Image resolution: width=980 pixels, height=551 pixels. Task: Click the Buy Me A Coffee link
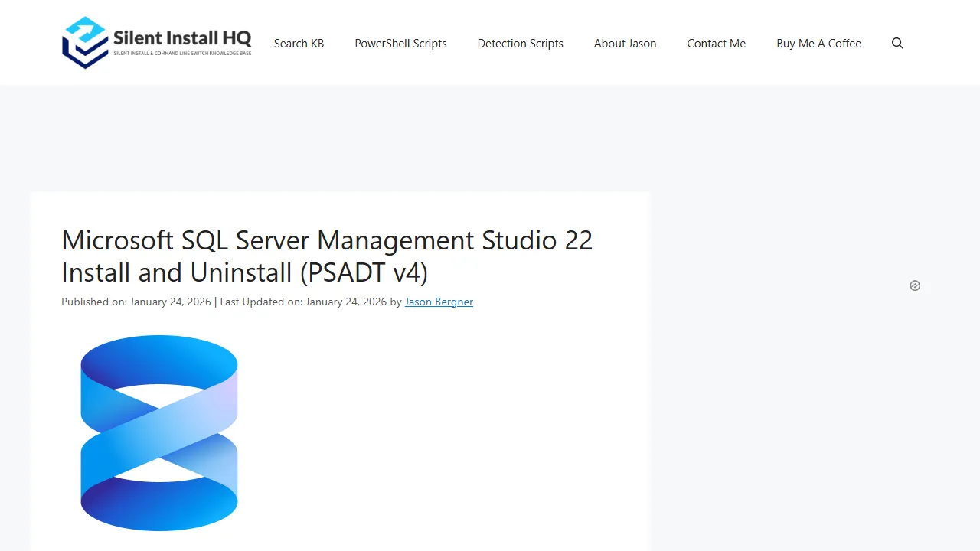[x=818, y=44]
